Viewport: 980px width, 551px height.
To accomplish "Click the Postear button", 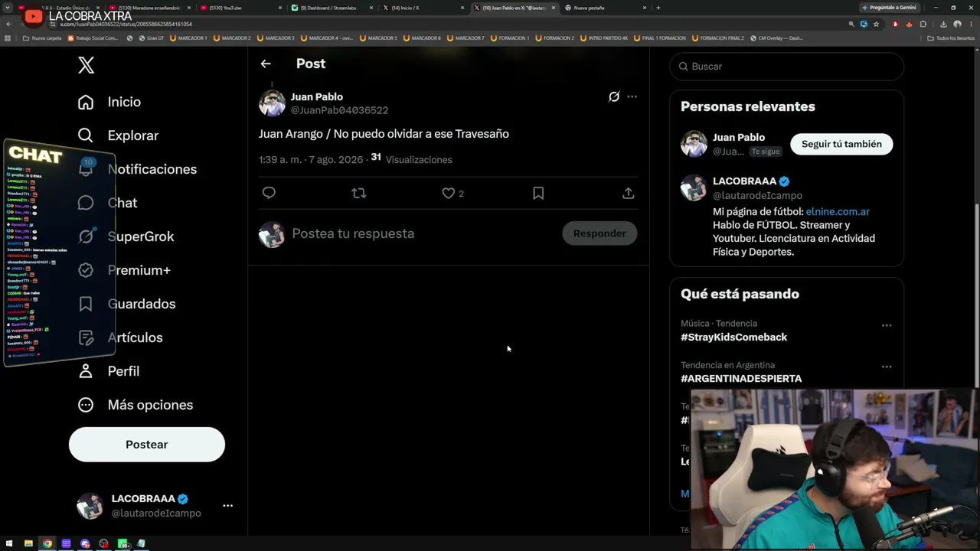I will 147,445.
